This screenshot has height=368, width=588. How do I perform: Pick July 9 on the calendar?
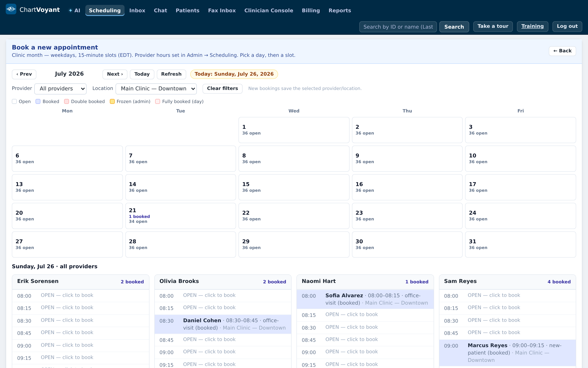coord(407,159)
